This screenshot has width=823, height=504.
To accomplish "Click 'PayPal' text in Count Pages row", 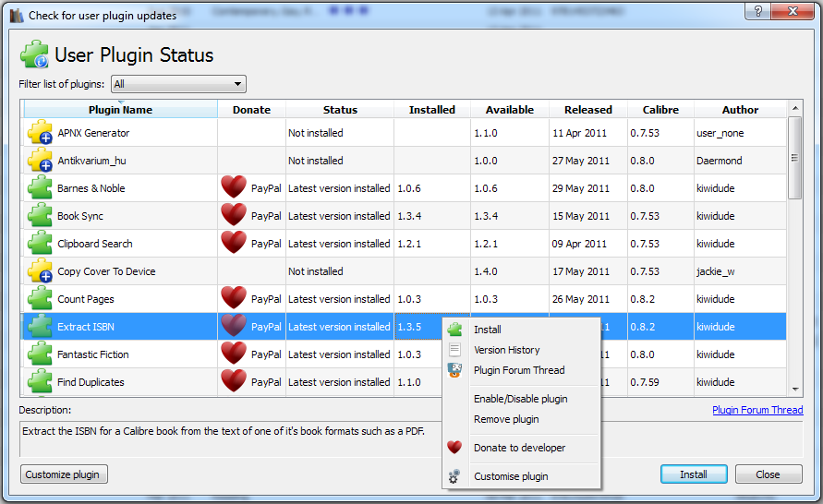I will pyautogui.click(x=266, y=299).
